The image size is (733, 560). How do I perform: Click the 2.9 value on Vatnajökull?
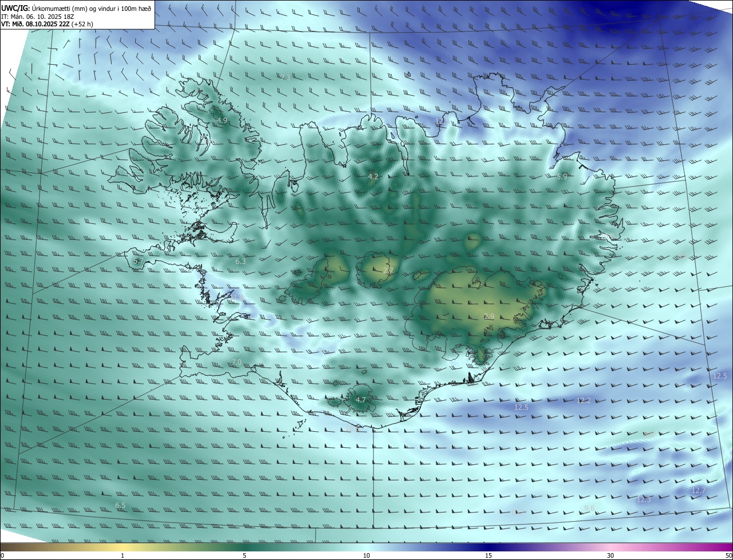point(489,317)
